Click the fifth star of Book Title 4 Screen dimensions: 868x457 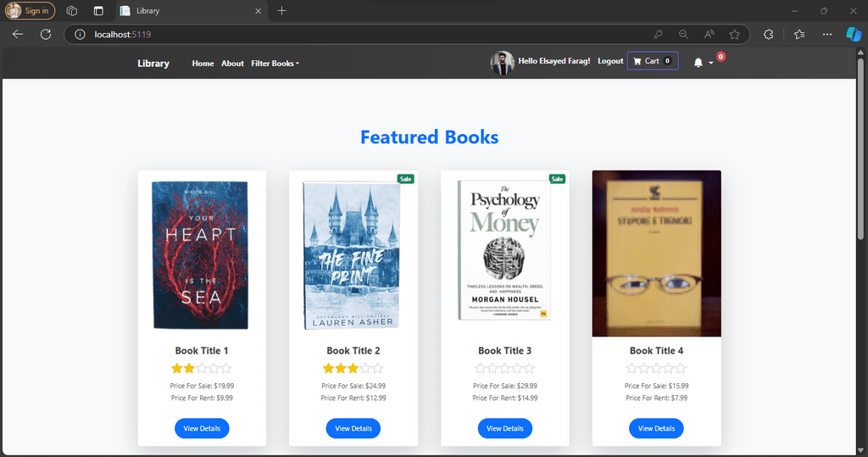point(681,368)
